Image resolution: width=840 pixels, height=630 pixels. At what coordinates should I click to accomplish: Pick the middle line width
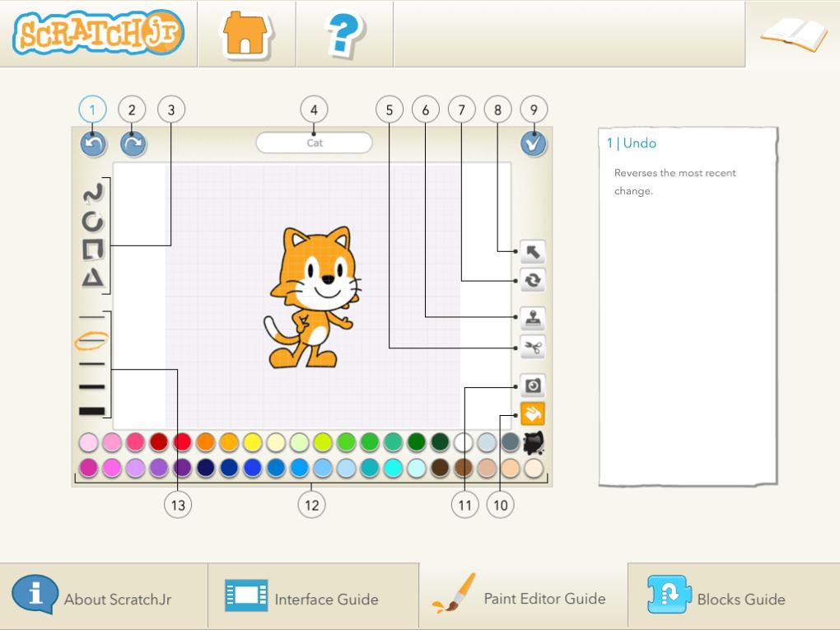(92, 364)
